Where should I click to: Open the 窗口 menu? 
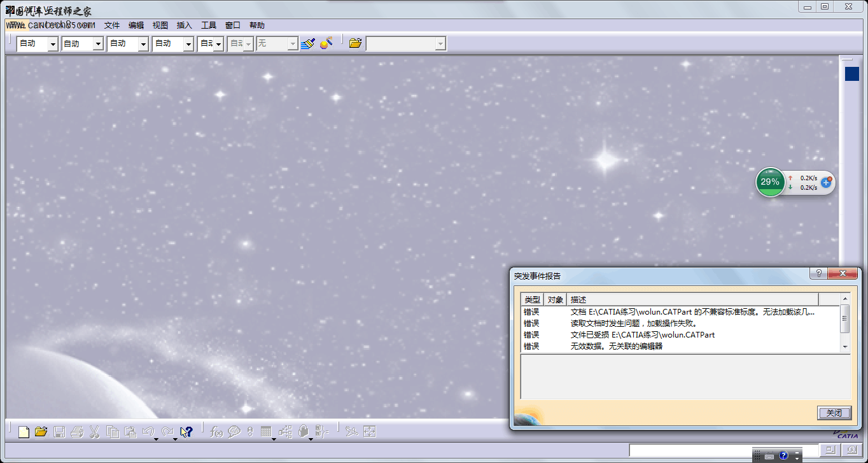point(233,25)
